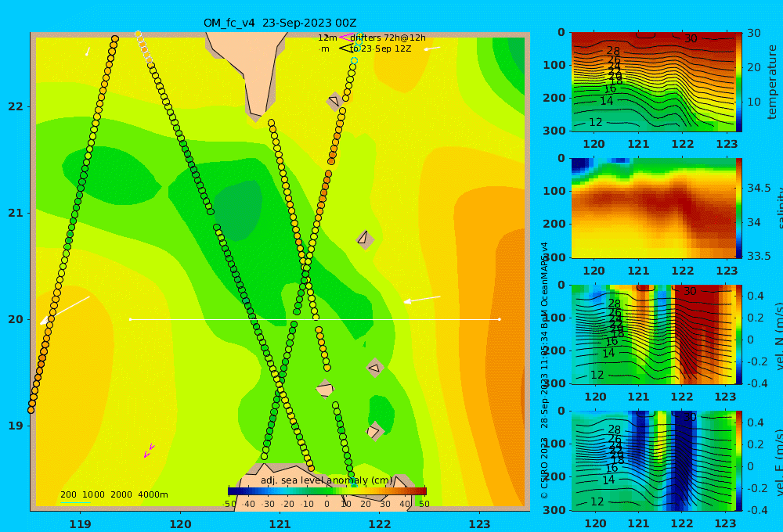783x532 pixels.
Task: Click '100' depth tick of temperature panel
Action: pyautogui.click(x=554, y=65)
